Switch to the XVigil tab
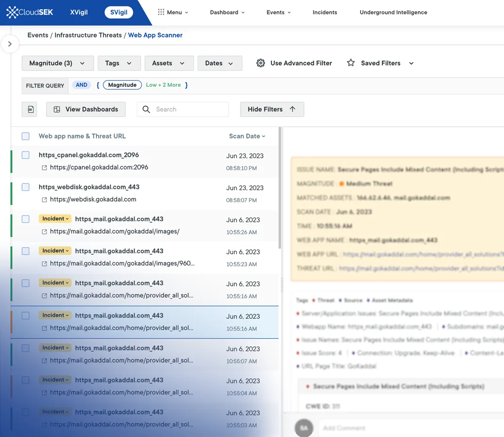This screenshot has width=504, height=437. (x=79, y=12)
